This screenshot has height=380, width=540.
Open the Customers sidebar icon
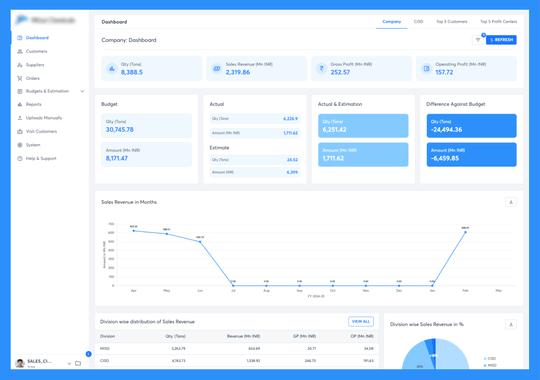pyautogui.click(x=20, y=51)
